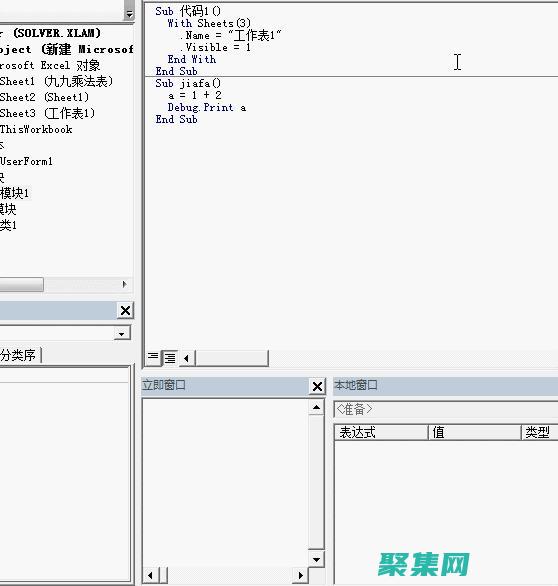The width and height of the screenshot is (558, 586).
Task: Open ThisWorkbook object in project tree
Action: 36,129
